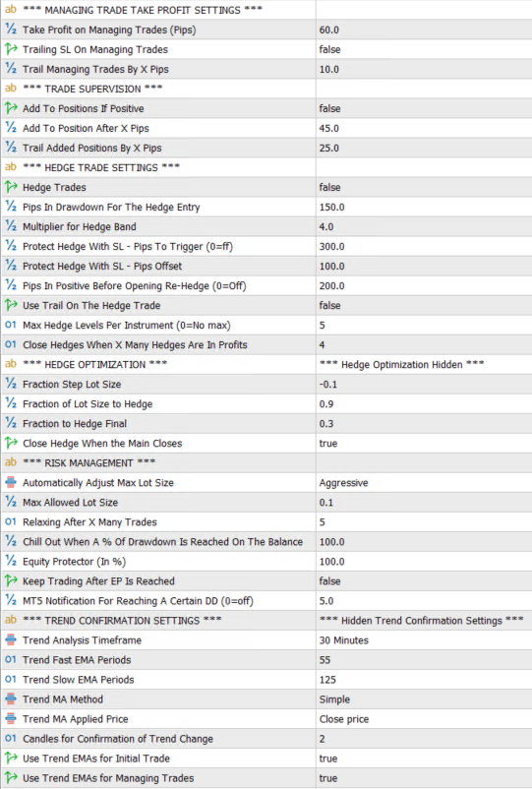Click the enum icon beside Automatically Adjust Max Lot Size

click(11, 482)
